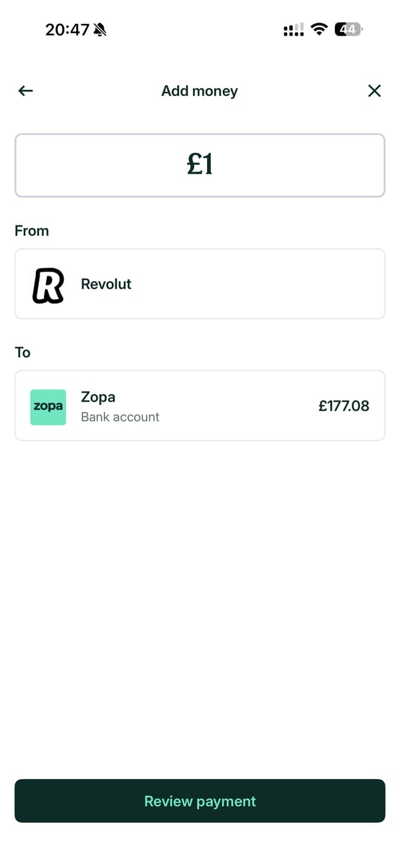Tap the silent mode bell icon

point(100,30)
